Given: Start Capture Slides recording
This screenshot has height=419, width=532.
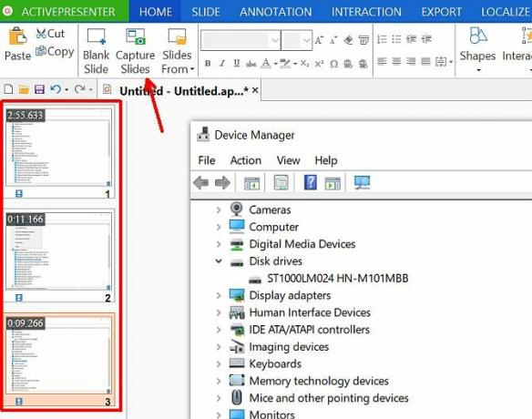Looking at the screenshot, I should (x=135, y=51).
